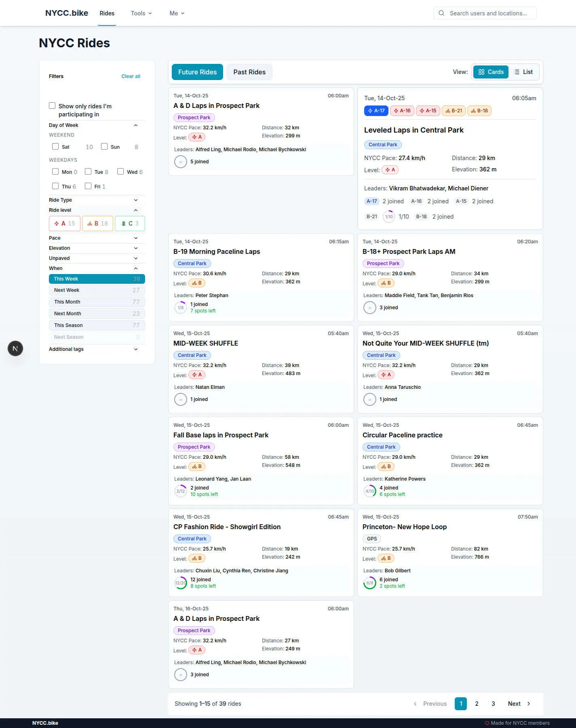Click the search users and locations field
The width and height of the screenshot is (576, 728).
(x=485, y=13)
